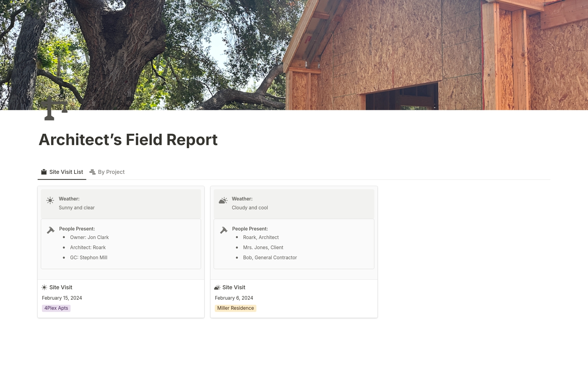Click the cloudy sun icon in Weather callout
588x367 pixels.
223,200
